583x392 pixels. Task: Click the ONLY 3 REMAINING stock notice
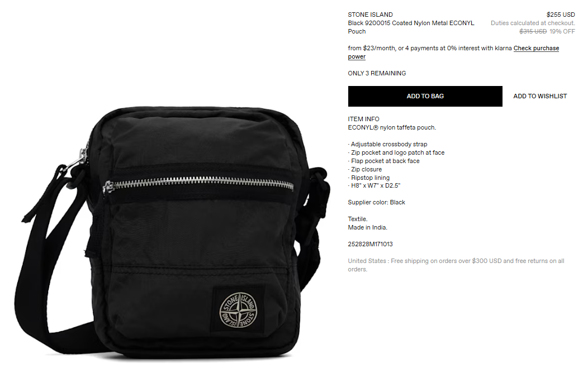click(377, 73)
